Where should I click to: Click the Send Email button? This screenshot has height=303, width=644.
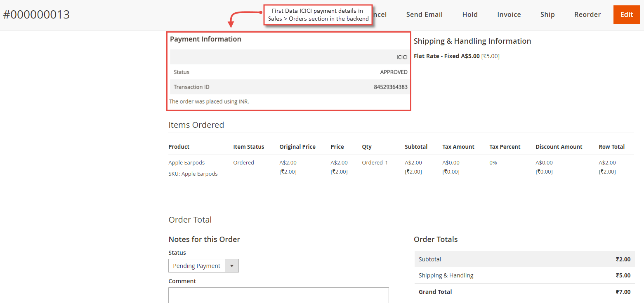coord(424,14)
